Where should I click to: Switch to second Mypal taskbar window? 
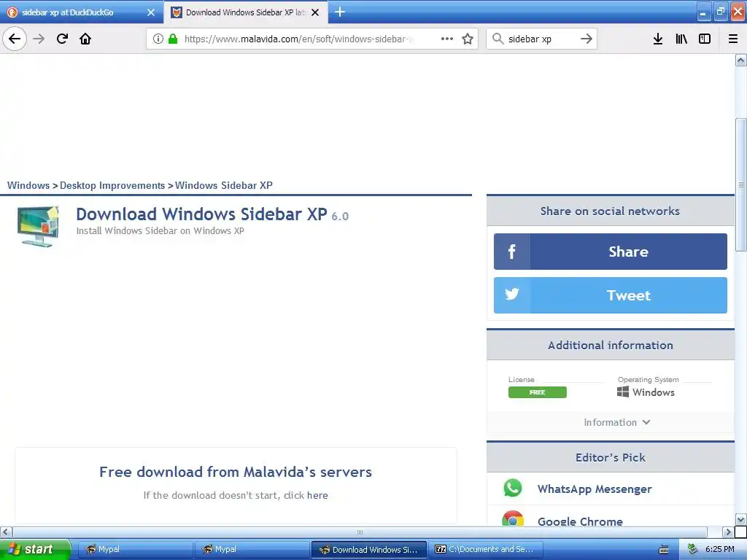click(252, 549)
